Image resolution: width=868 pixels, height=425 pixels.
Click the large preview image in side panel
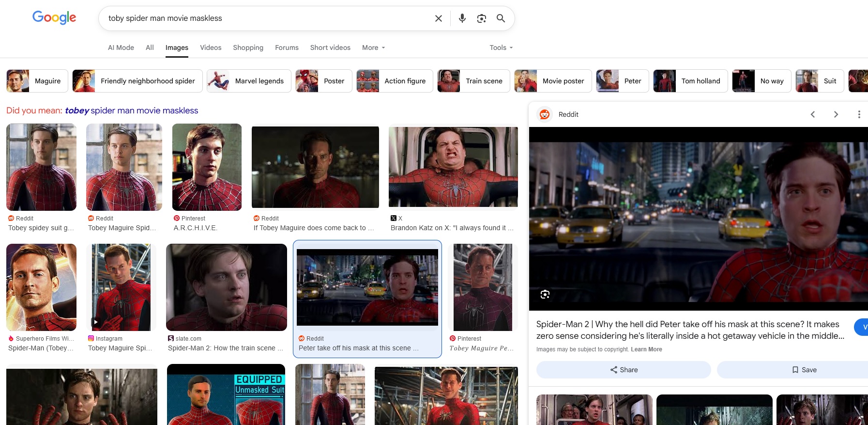pos(699,219)
